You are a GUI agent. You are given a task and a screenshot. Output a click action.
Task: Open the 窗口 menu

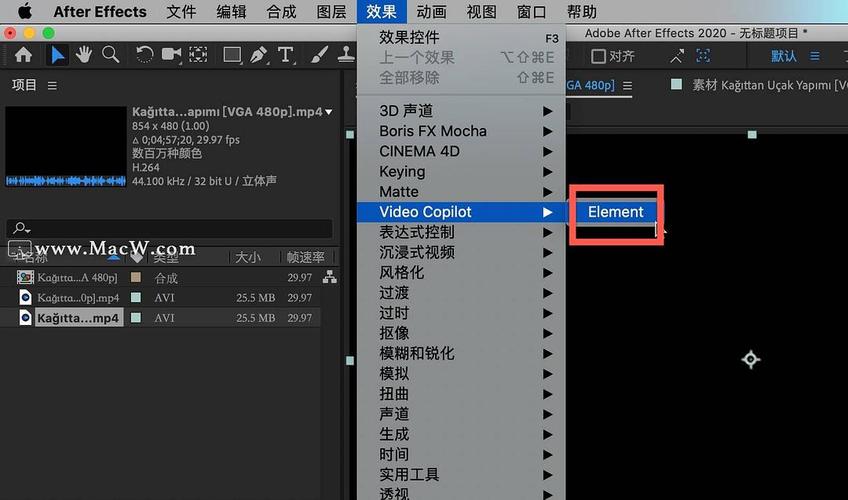pos(531,11)
